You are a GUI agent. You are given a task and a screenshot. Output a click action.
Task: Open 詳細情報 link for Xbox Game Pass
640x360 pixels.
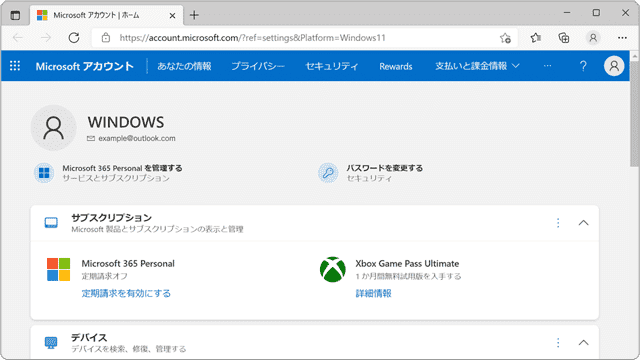point(373,293)
